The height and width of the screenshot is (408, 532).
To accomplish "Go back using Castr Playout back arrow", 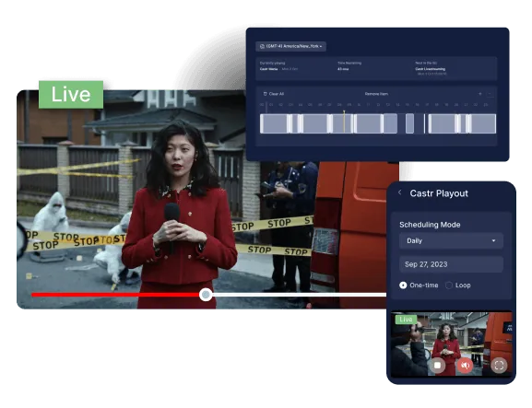I will (399, 192).
